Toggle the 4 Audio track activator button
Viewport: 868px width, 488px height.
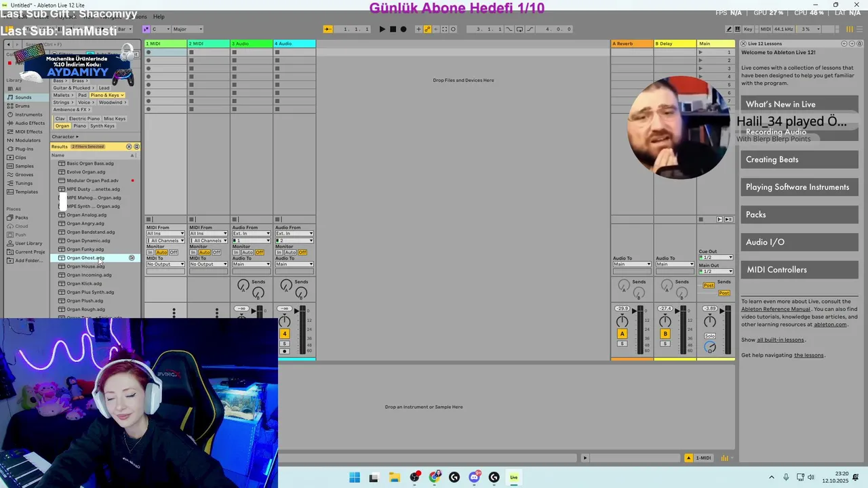coord(285,333)
